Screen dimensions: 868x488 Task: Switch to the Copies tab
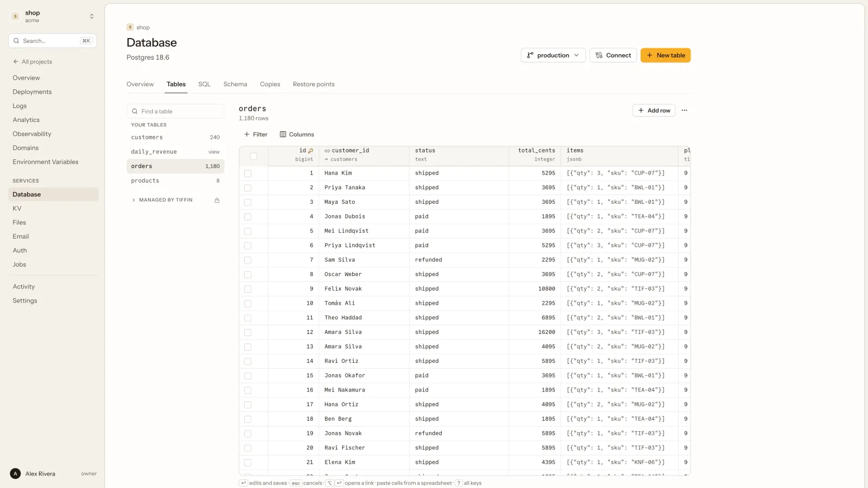pyautogui.click(x=270, y=84)
